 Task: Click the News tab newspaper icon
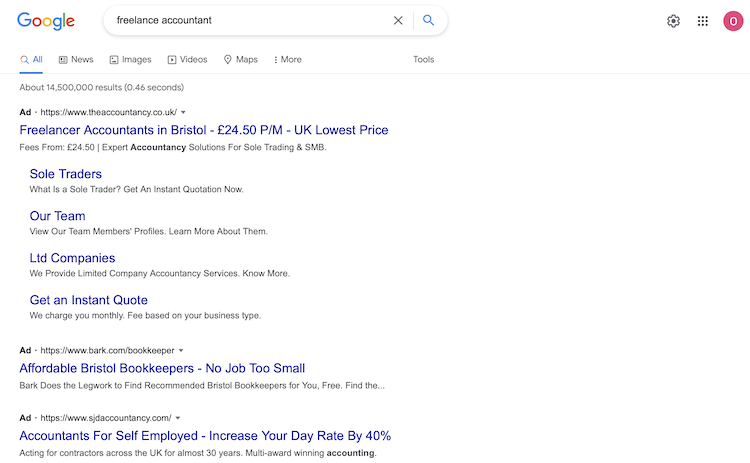coord(63,60)
